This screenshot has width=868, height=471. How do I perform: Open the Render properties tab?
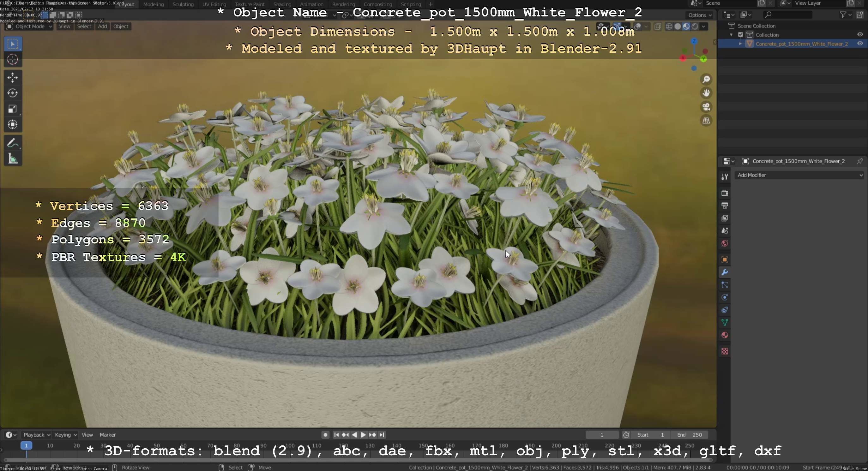pyautogui.click(x=725, y=193)
